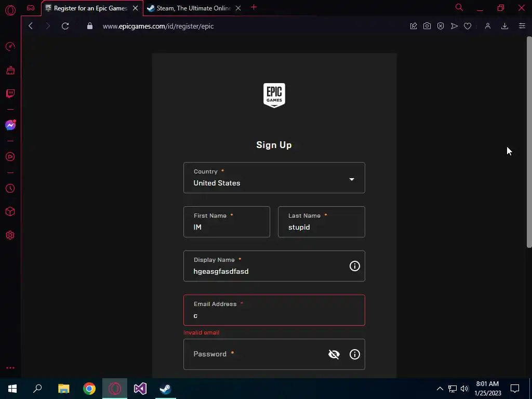
Task: Open Twitch panel in sidebar
Action: [x=10, y=94]
